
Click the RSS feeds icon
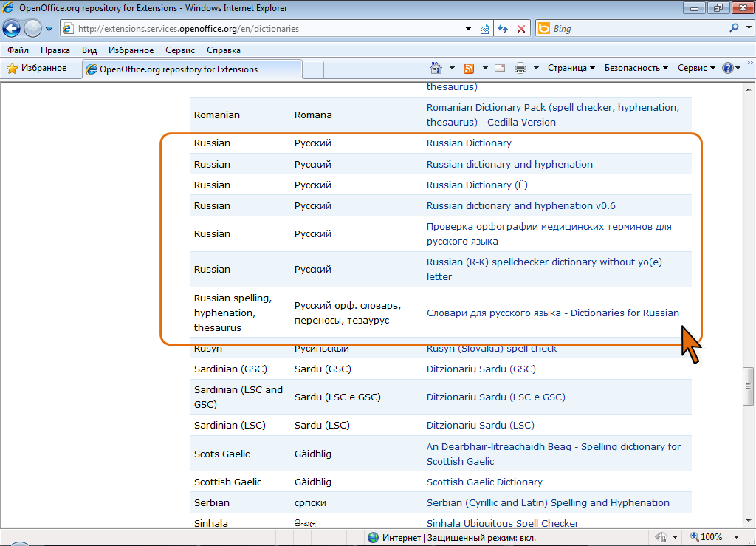pos(468,68)
